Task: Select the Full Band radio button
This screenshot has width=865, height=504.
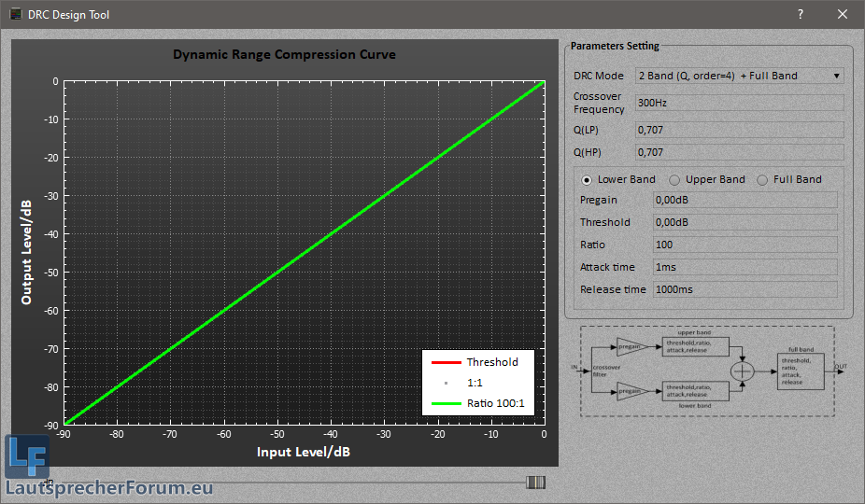Action: (762, 179)
